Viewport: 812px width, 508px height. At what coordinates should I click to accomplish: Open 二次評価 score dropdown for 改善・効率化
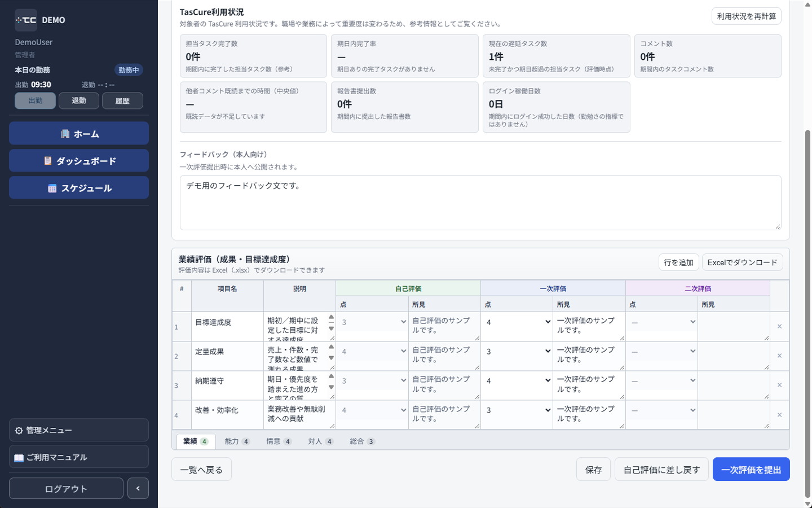tap(662, 410)
